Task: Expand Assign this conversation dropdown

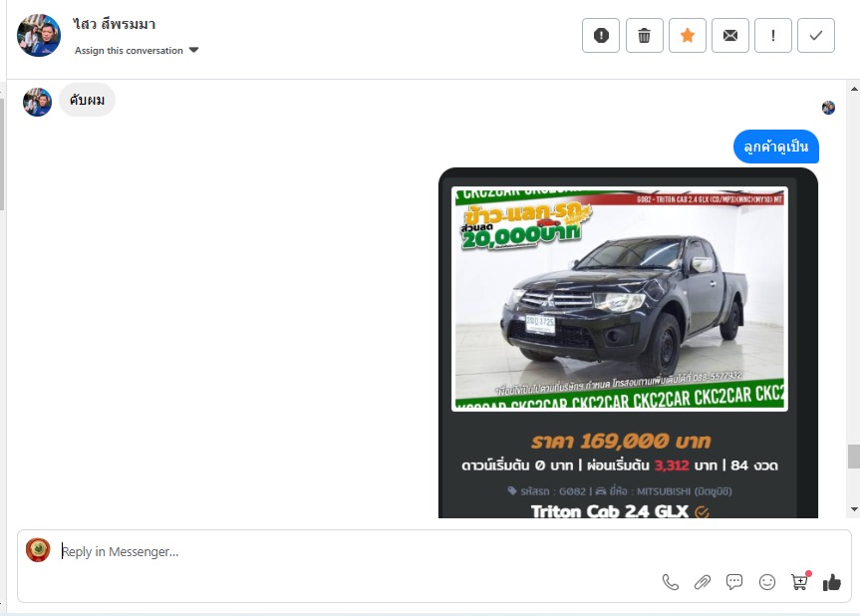Action: (x=136, y=51)
